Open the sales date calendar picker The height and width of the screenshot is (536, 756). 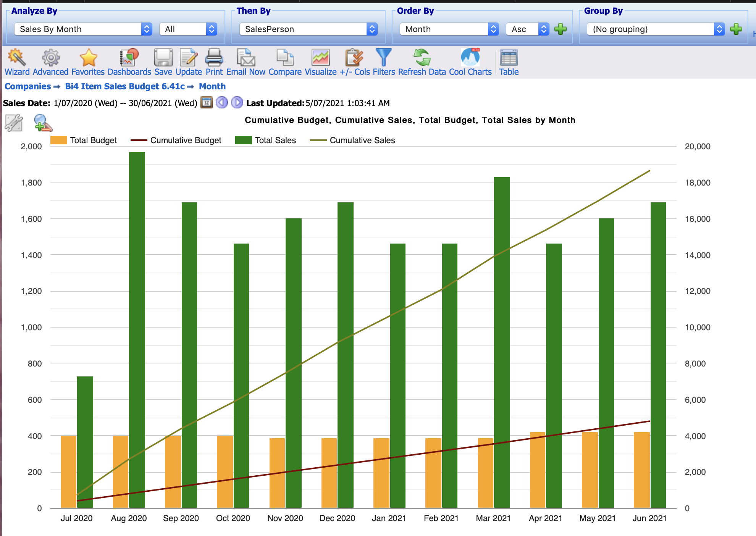coord(207,103)
